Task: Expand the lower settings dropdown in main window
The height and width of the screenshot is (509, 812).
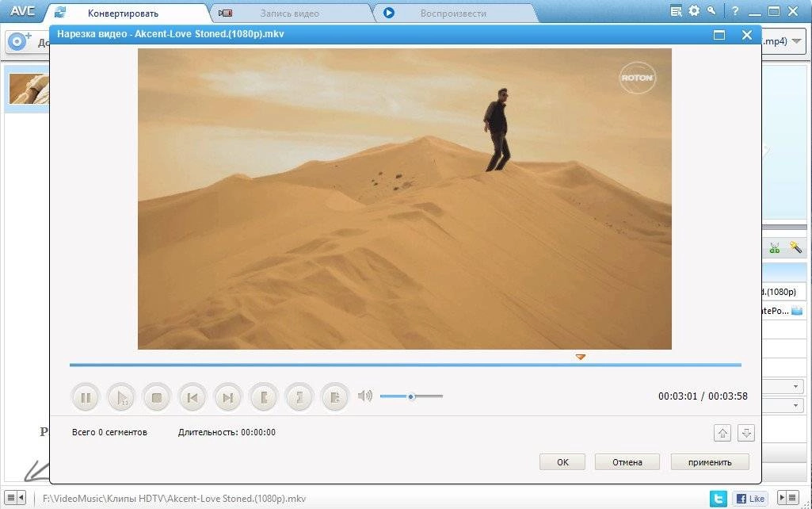Action: pyautogui.click(x=795, y=405)
